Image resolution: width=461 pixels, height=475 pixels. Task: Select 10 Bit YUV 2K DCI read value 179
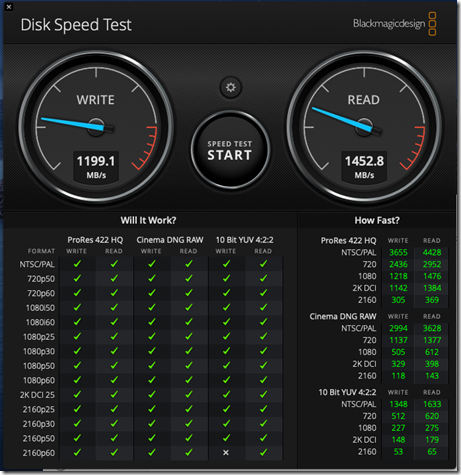(432, 440)
